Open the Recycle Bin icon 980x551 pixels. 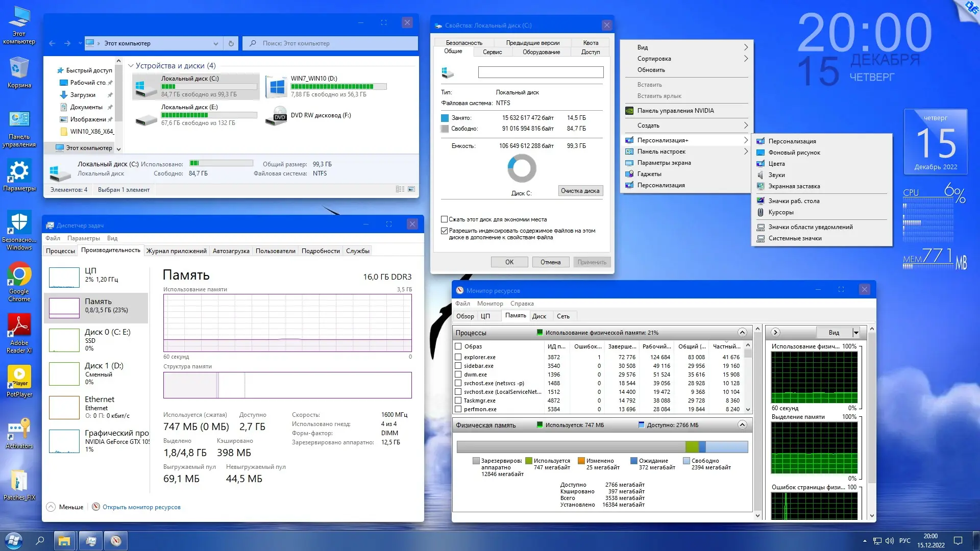(x=19, y=68)
